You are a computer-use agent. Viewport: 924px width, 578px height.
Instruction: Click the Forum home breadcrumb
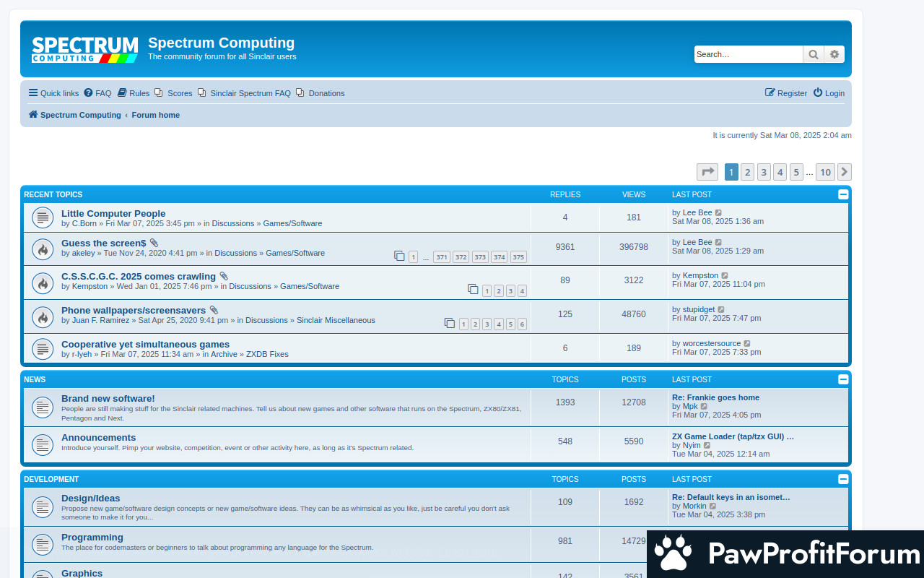[156, 115]
